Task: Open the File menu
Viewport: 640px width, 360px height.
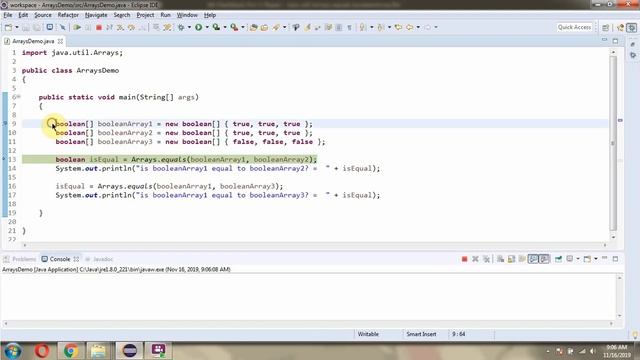Action: click(8, 15)
